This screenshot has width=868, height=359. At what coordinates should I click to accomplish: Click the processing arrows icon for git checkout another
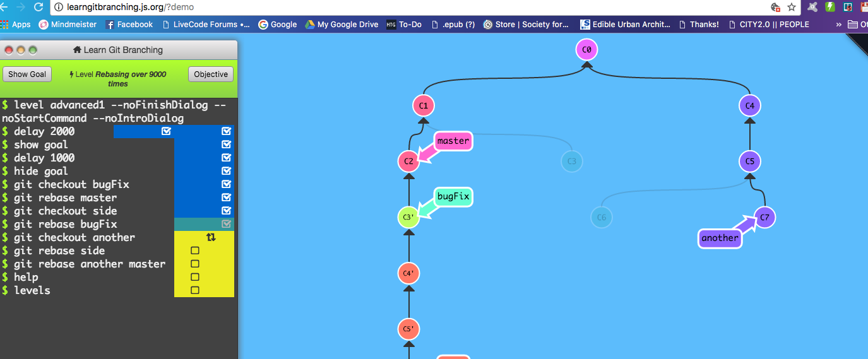click(211, 237)
